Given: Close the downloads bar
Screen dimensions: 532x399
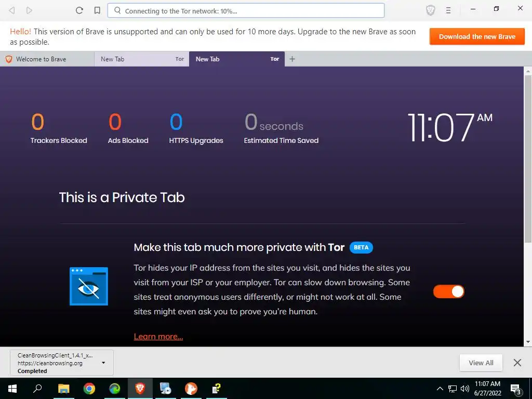Looking at the screenshot, I should click(517, 363).
